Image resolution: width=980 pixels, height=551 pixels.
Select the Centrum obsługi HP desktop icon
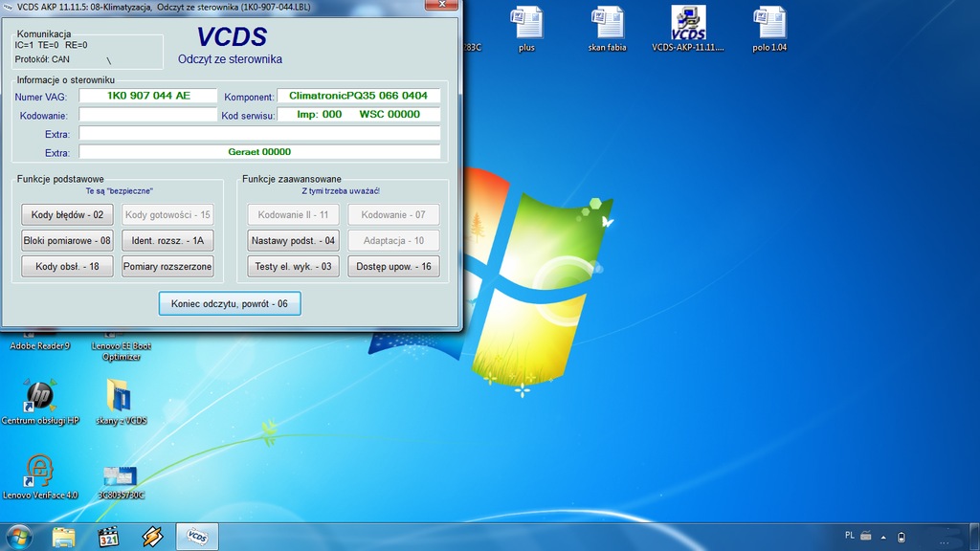40,402
